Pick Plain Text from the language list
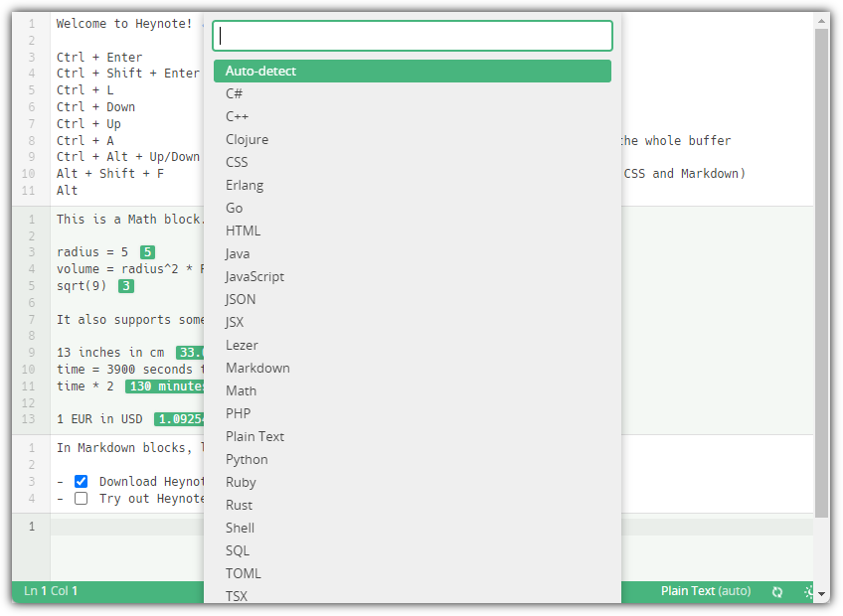The width and height of the screenshot is (843, 616). [x=413, y=436]
